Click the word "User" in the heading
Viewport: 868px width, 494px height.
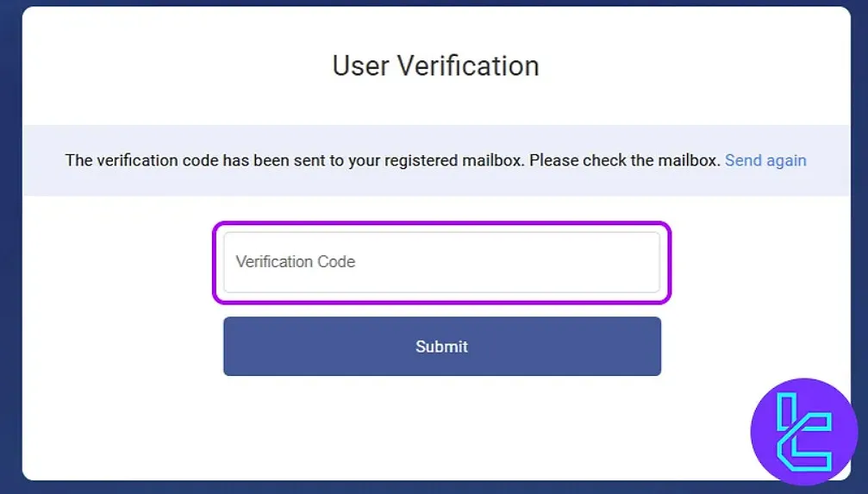[359, 66]
